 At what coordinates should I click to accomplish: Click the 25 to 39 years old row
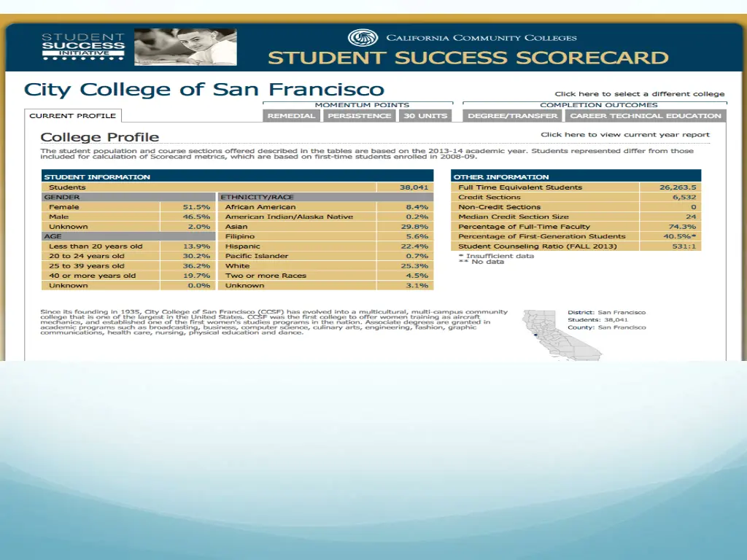128,265
